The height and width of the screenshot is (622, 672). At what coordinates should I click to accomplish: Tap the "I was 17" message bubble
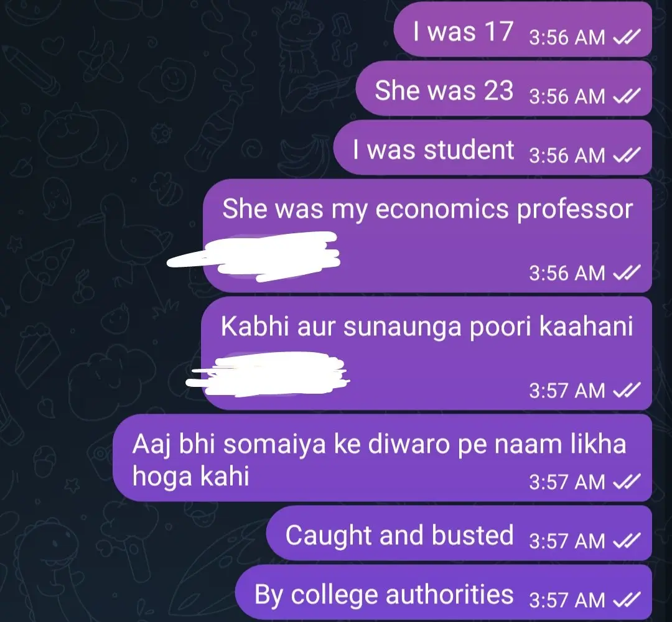point(523,29)
